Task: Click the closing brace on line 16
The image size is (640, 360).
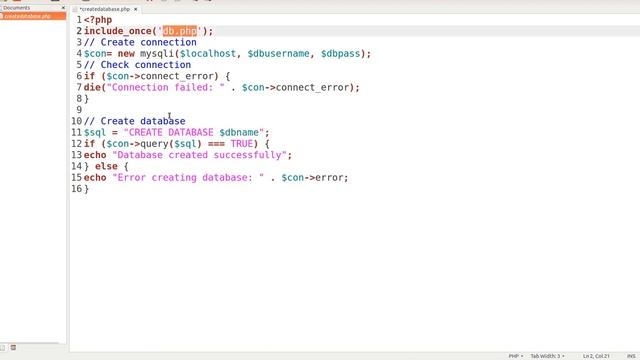Action: (86, 189)
